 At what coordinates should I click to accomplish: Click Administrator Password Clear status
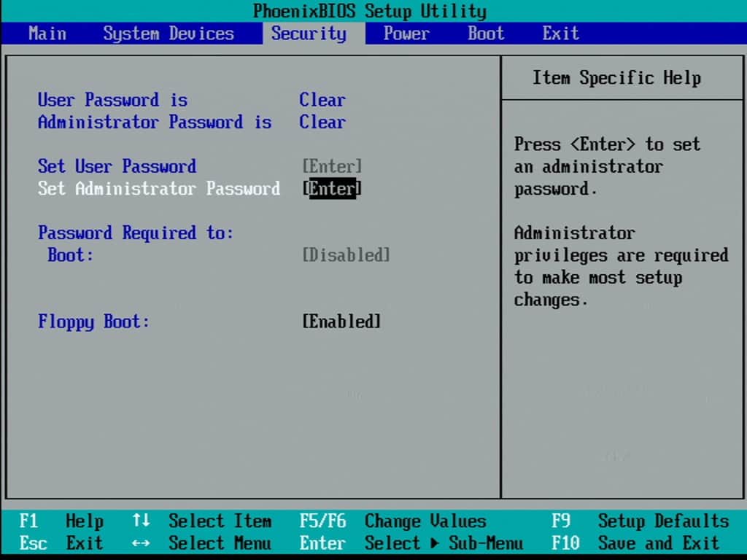pos(322,122)
